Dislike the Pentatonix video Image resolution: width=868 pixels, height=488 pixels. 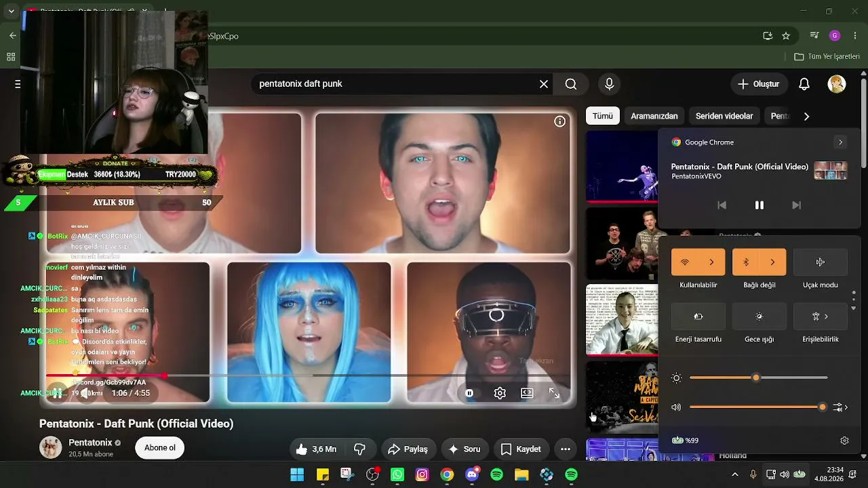360,449
